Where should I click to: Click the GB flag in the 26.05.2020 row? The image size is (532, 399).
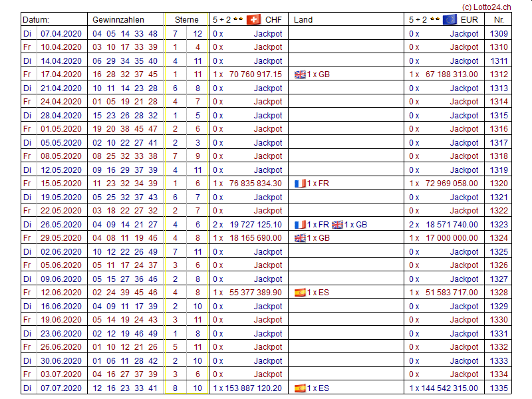pos(337,225)
